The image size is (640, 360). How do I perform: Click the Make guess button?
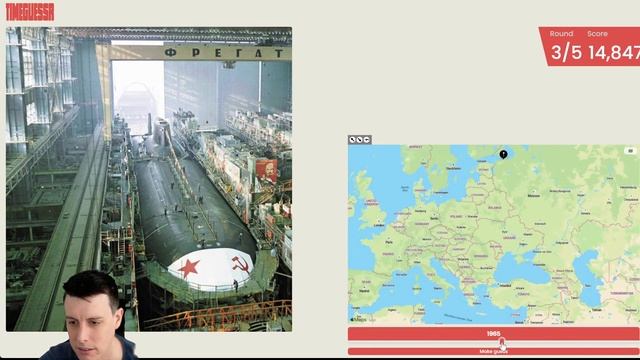click(493, 351)
